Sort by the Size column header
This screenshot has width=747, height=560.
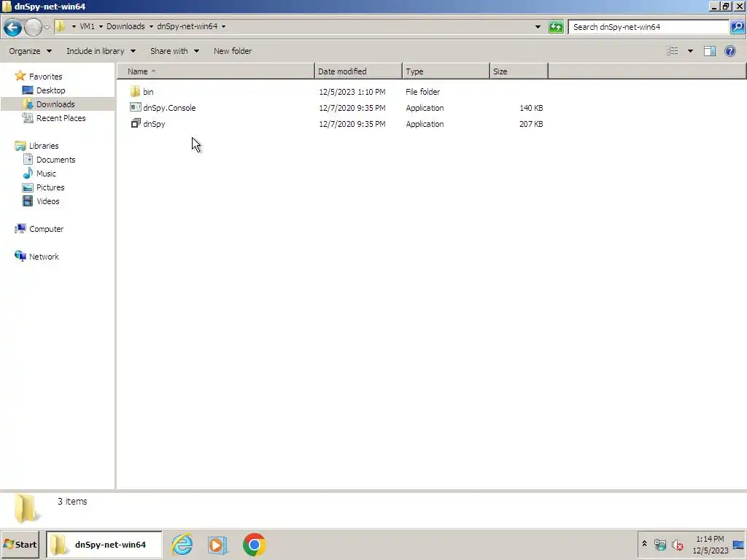click(x=519, y=71)
